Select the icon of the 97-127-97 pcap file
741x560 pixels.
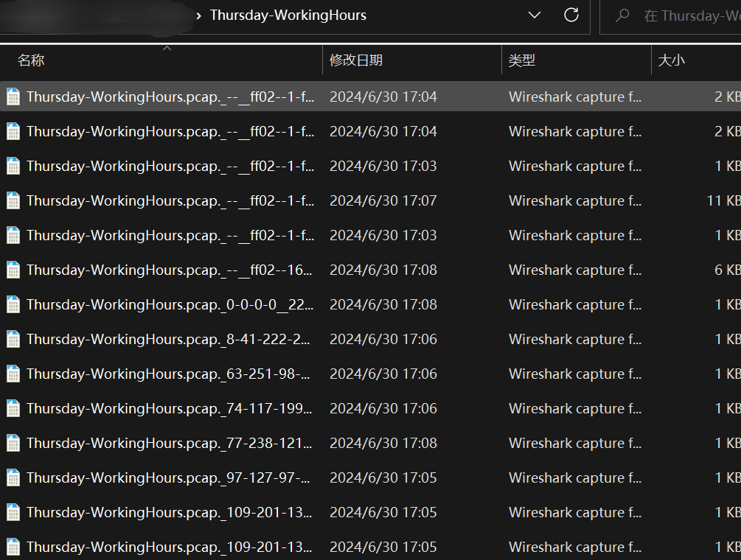tap(13, 477)
